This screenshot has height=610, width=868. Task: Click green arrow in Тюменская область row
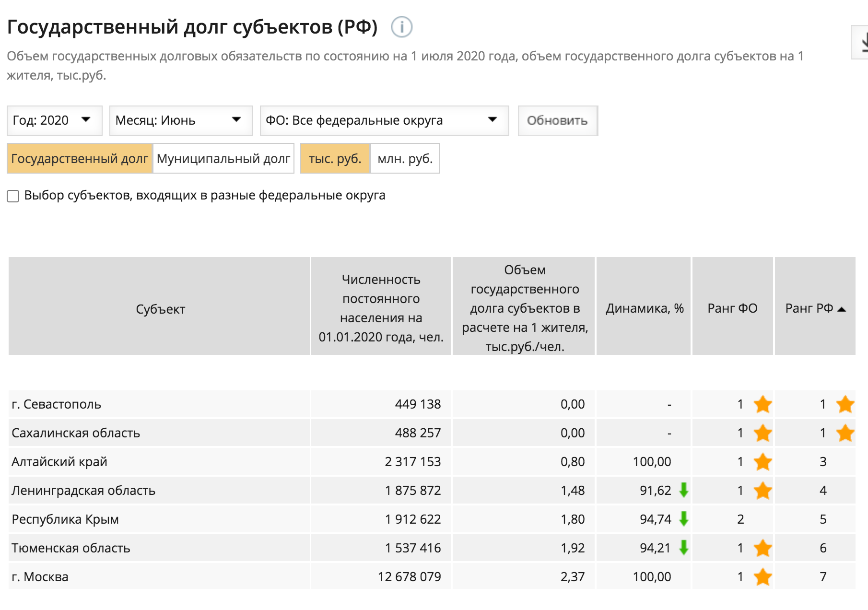[x=684, y=548]
